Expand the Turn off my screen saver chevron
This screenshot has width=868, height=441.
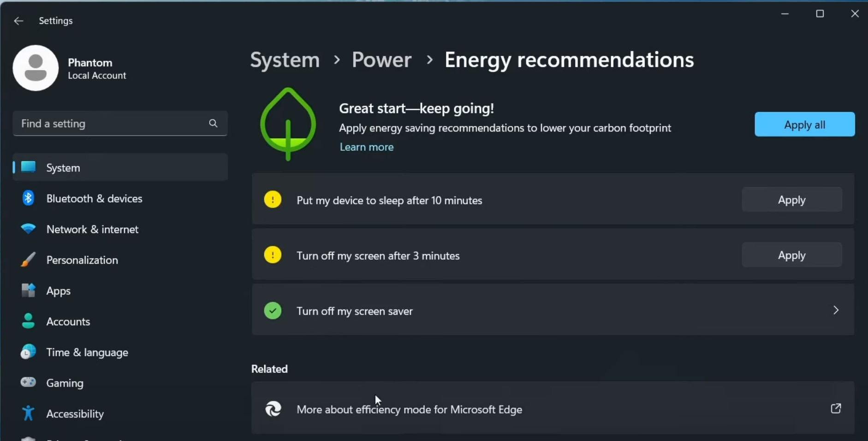836,310
